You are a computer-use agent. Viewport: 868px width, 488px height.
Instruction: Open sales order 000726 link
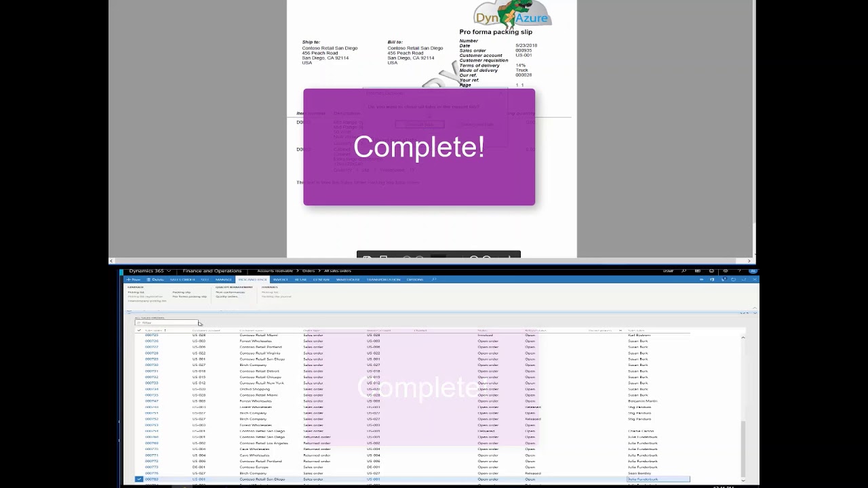(151, 341)
